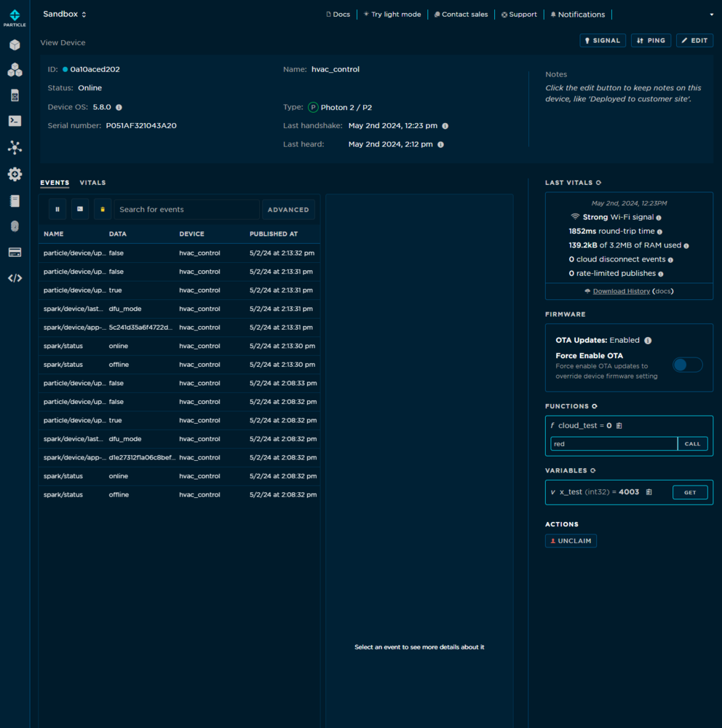Open the billing credit card icon

click(x=15, y=252)
